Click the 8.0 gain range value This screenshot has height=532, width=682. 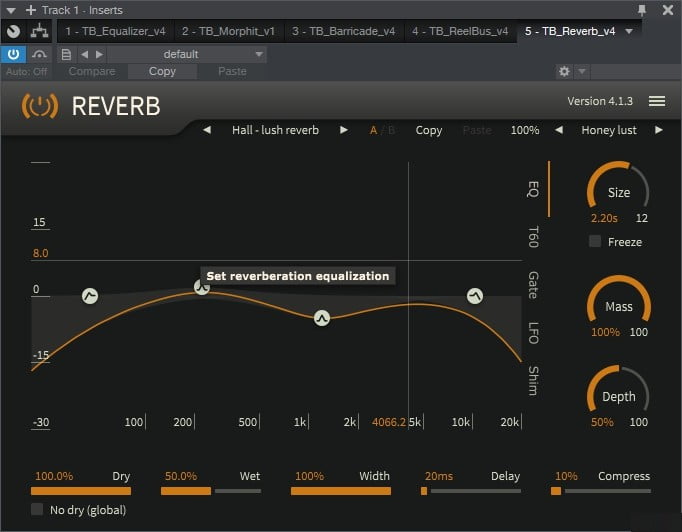point(40,253)
